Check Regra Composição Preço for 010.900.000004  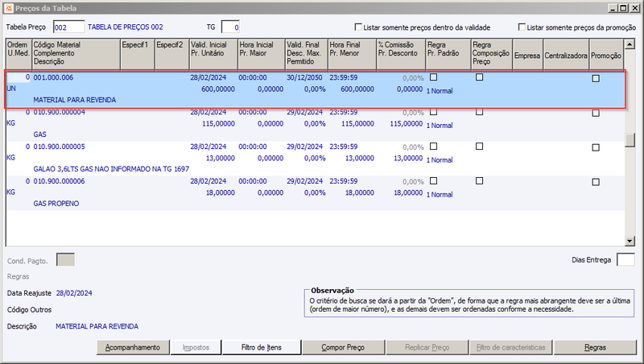coord(479,112)
